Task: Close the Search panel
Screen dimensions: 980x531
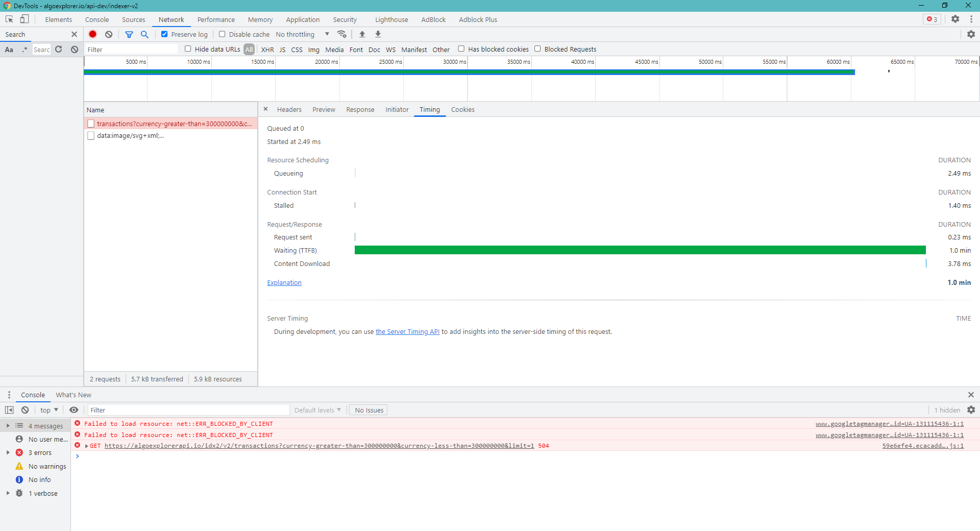Action: pyautogui.click(x=74, y=34)
